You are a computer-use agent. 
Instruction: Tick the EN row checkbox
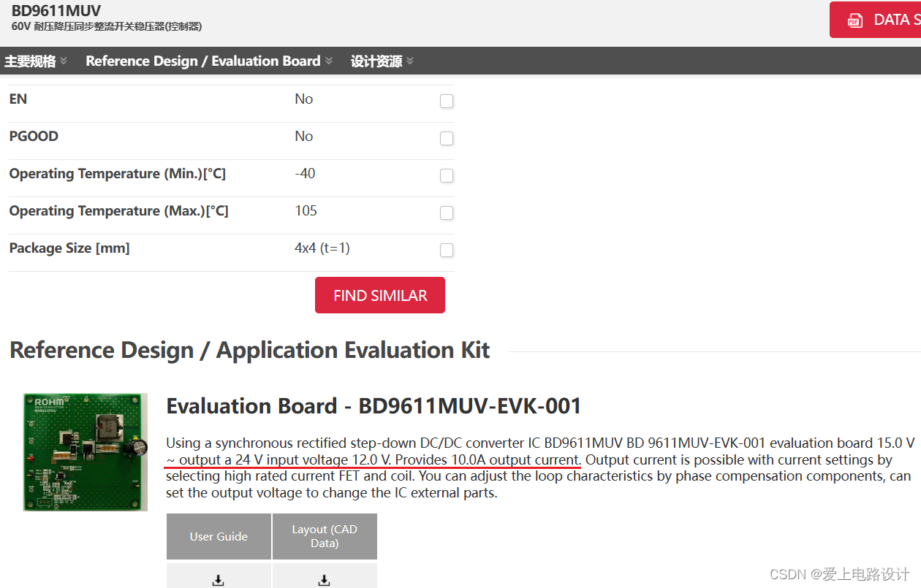tap(447, 102)
